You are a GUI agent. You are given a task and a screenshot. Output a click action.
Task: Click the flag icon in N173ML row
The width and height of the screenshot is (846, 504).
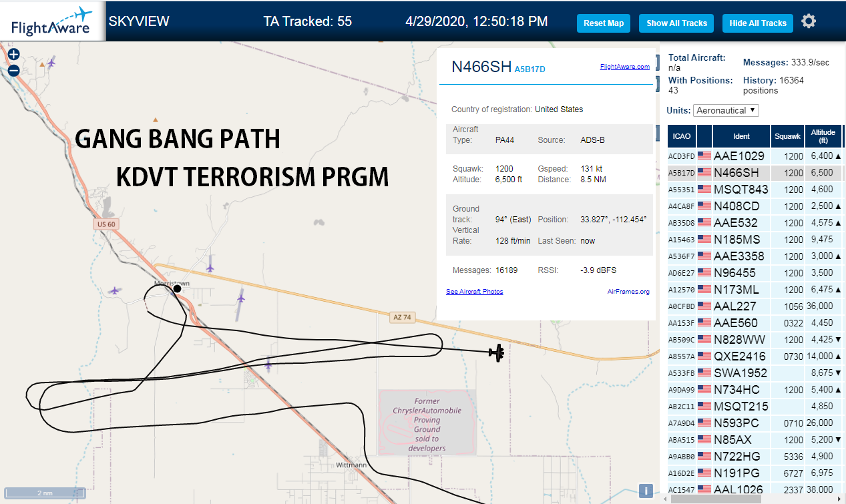pyautogui.click(x=704, y=289)
